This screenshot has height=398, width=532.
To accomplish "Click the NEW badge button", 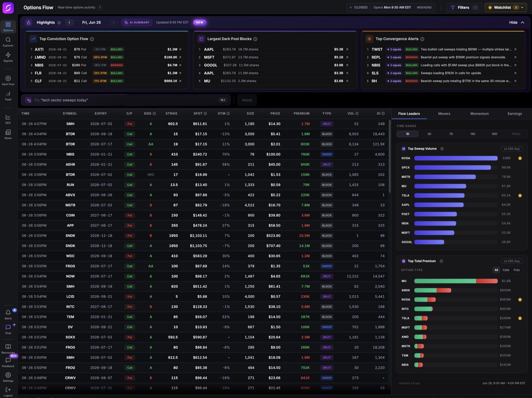I will pos(199,23).
